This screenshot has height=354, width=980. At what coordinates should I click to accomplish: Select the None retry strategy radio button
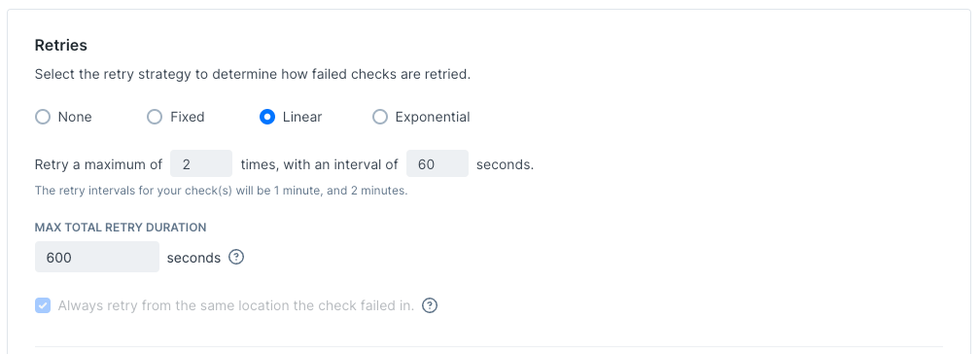(x=43, y=117)
